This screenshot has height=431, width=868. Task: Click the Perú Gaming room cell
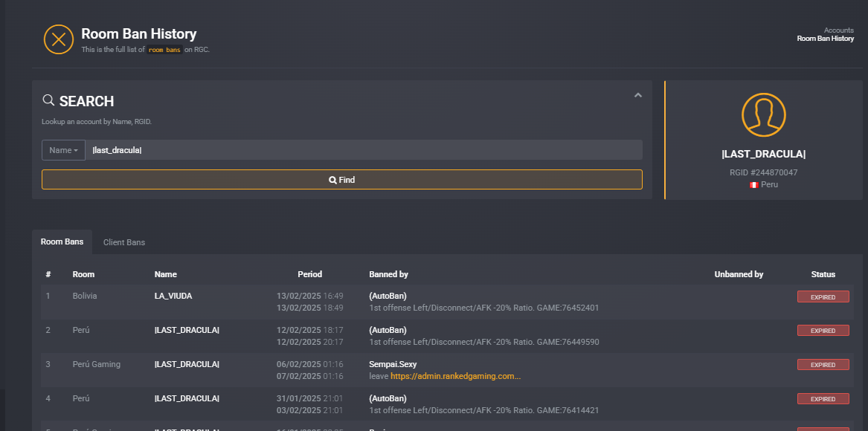(x=97, y=364)
